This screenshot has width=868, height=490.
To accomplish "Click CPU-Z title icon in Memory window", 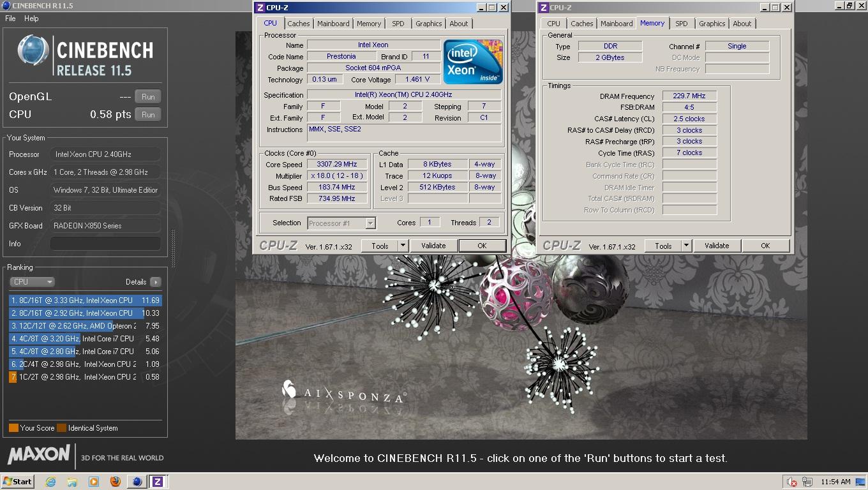I will [x=543, y=8].
